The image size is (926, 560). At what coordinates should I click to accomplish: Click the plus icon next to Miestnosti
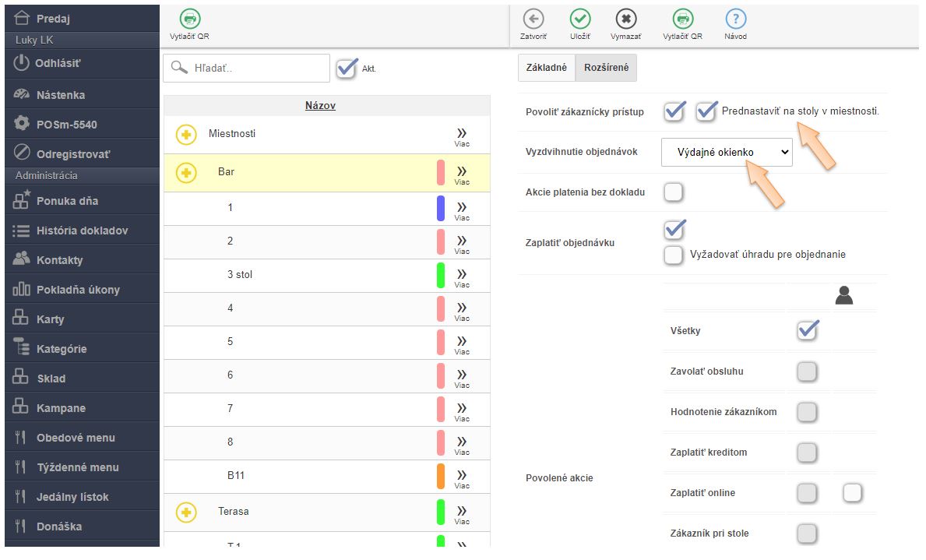pos(185,135)
